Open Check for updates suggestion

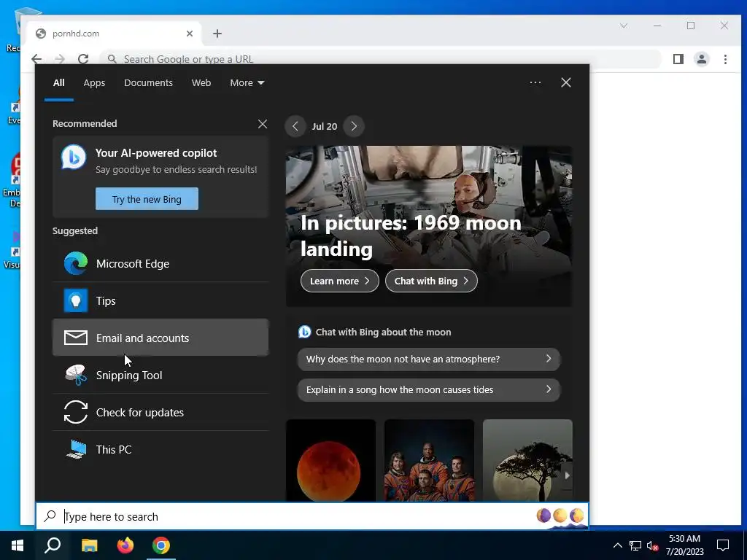[160, 412]
